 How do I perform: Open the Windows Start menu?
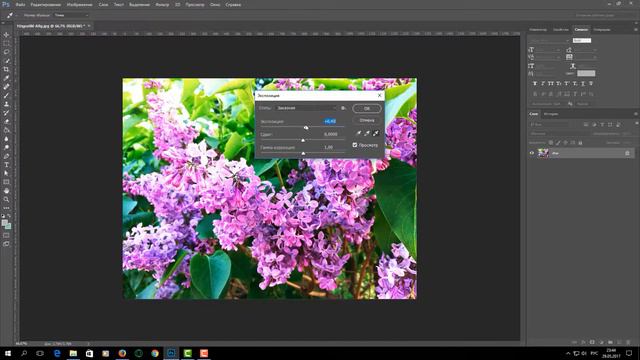pyautogui.click(x=8, y=353)
